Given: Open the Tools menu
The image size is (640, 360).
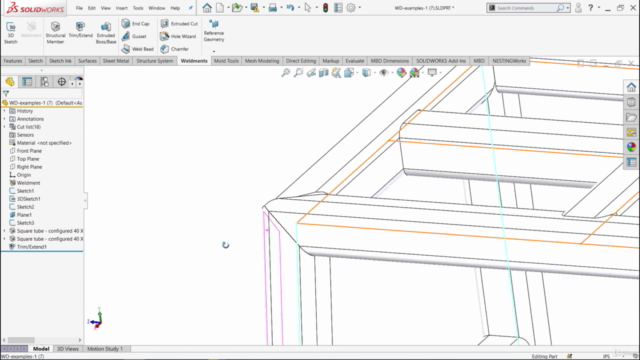Looking at the screenshot, I should coord(138,8).
